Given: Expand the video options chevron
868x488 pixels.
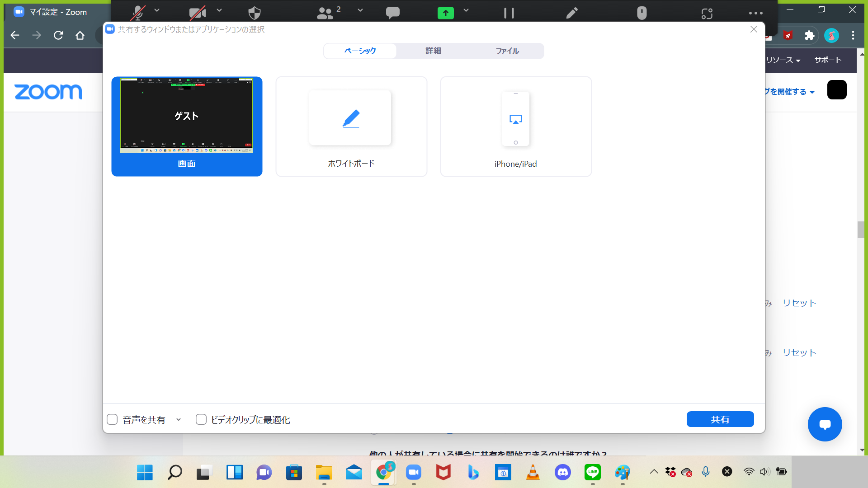Looking at the screenshot, I should coord(219,10).
